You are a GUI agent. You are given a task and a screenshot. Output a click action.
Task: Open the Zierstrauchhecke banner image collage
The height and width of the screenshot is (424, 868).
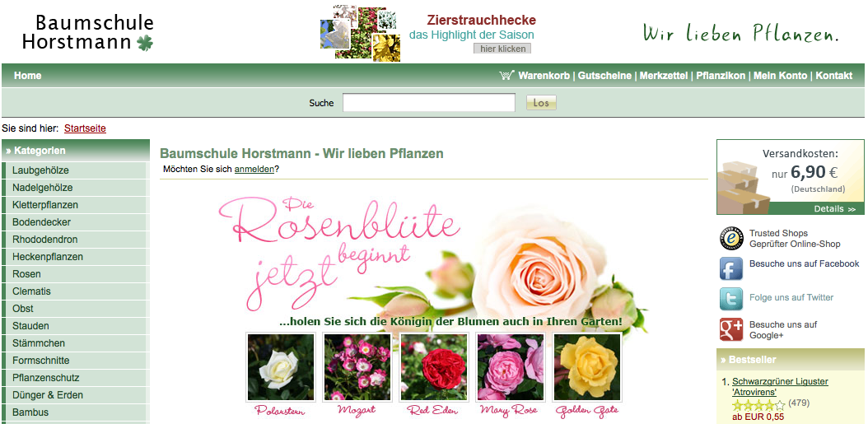click(x=360, y=33)
